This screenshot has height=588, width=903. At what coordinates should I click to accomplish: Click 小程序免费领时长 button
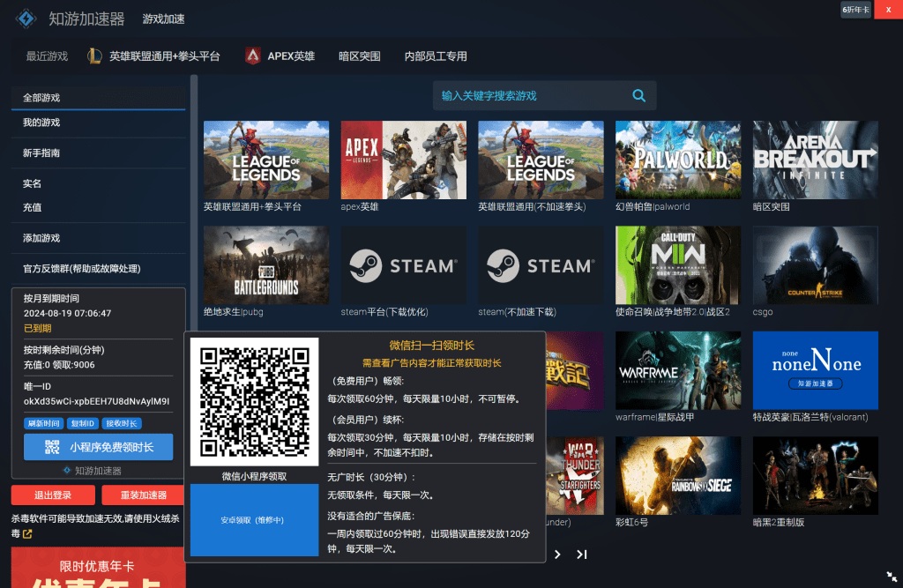99,447
